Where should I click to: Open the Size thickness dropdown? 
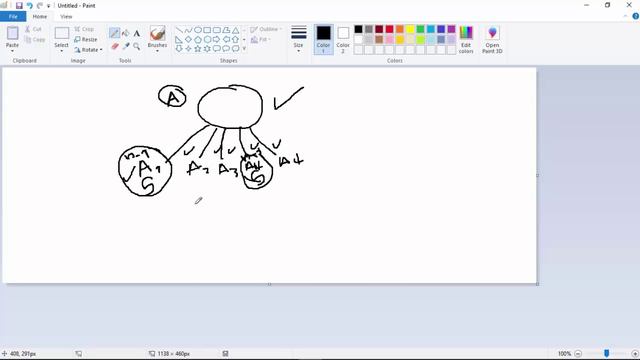coord(298,40)
